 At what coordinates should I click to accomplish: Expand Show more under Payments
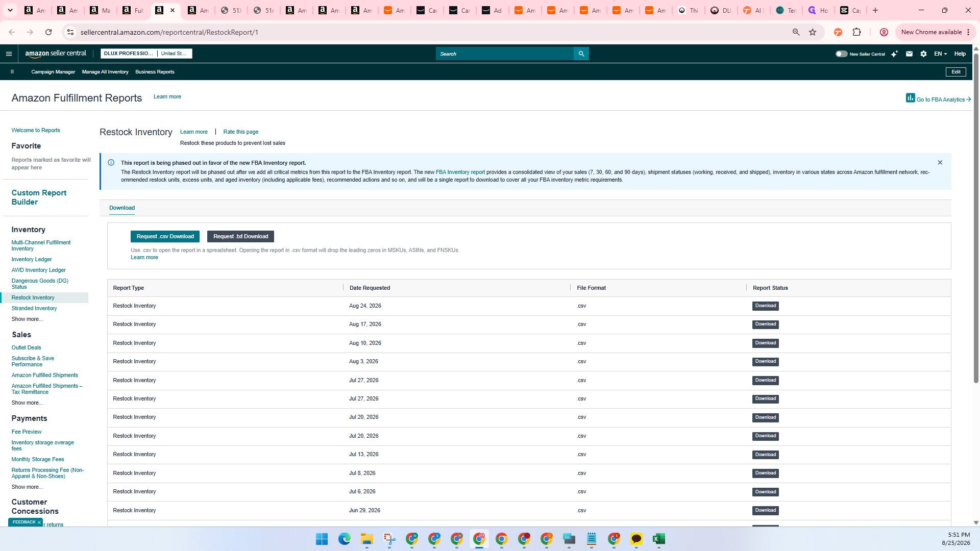point(27,487)
